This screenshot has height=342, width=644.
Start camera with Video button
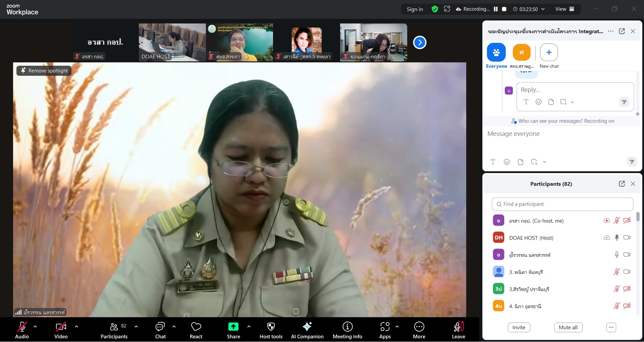(61, 327)
